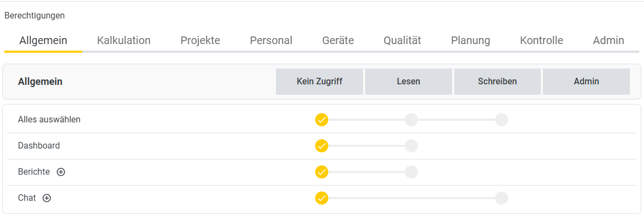Viewport: 644px width, 222px height.
Task: Open the Personal tab
Action: point(271,41)
